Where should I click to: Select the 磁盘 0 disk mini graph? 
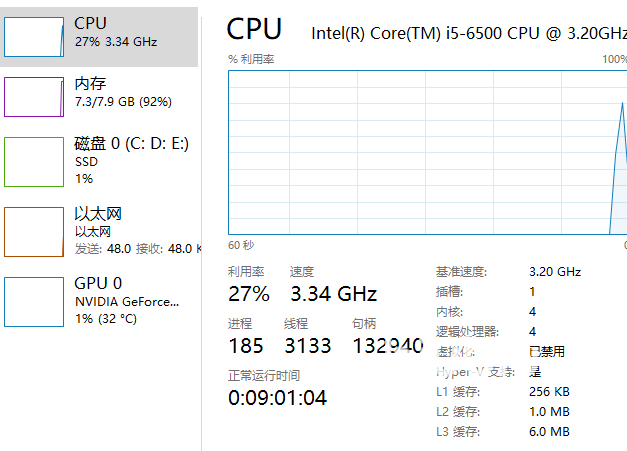[35, 162]
